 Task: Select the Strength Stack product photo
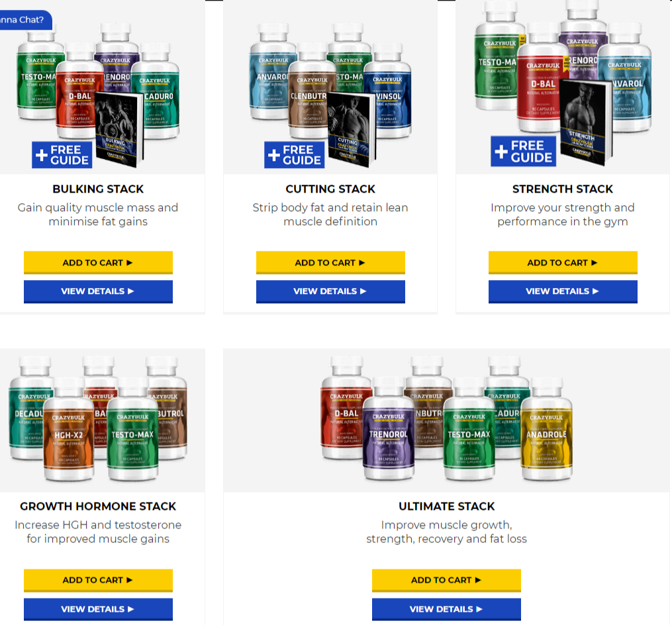tap(563, 83)
